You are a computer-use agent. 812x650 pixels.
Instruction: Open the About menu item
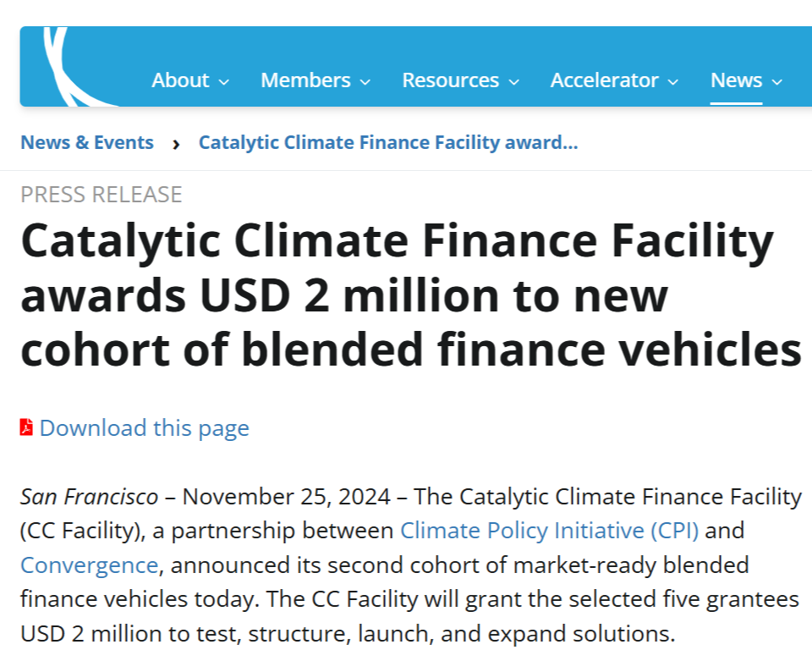(x=180, y=80)
